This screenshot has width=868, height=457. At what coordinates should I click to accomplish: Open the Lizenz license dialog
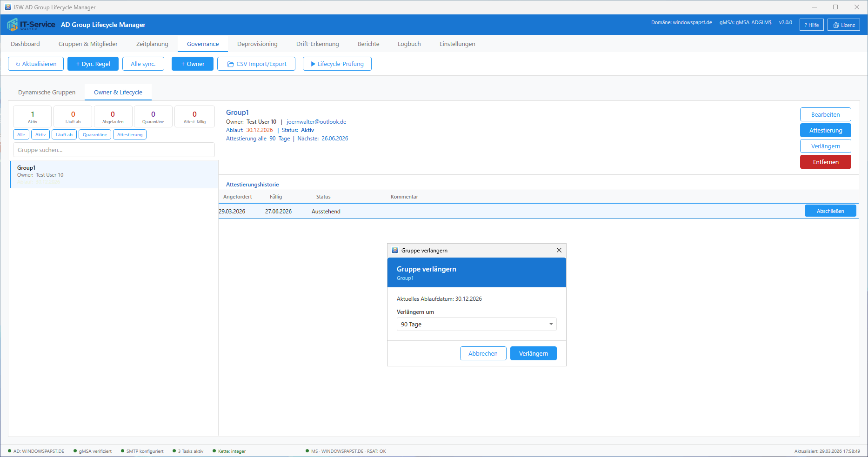[x=843, y=25]
